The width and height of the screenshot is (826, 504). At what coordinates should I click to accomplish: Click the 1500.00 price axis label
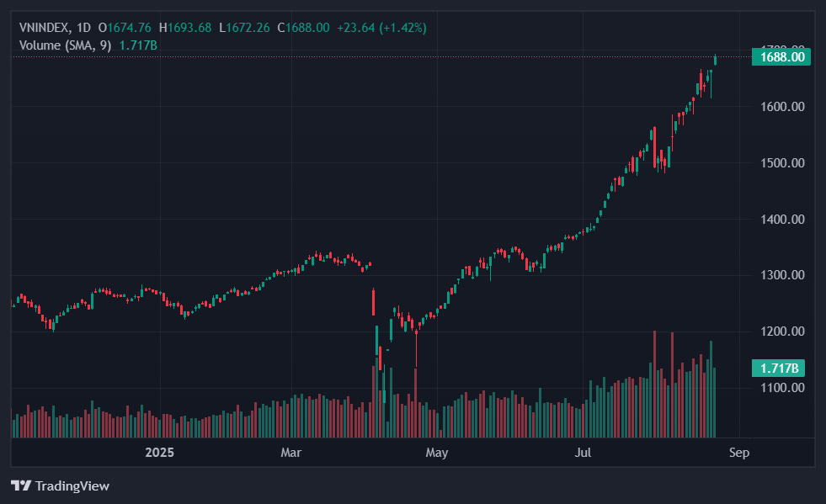(782, 162)
